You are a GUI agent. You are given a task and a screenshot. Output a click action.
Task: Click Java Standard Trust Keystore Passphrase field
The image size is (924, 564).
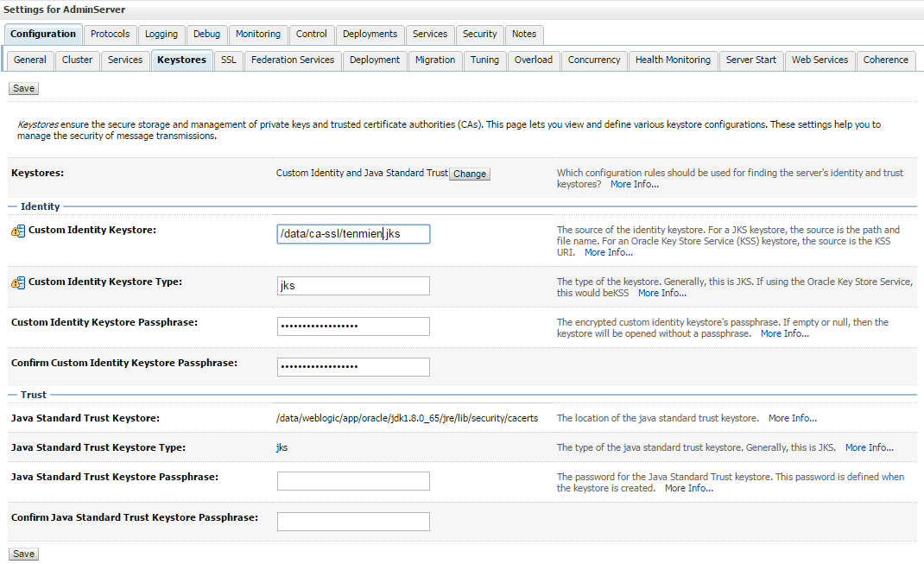353,481
